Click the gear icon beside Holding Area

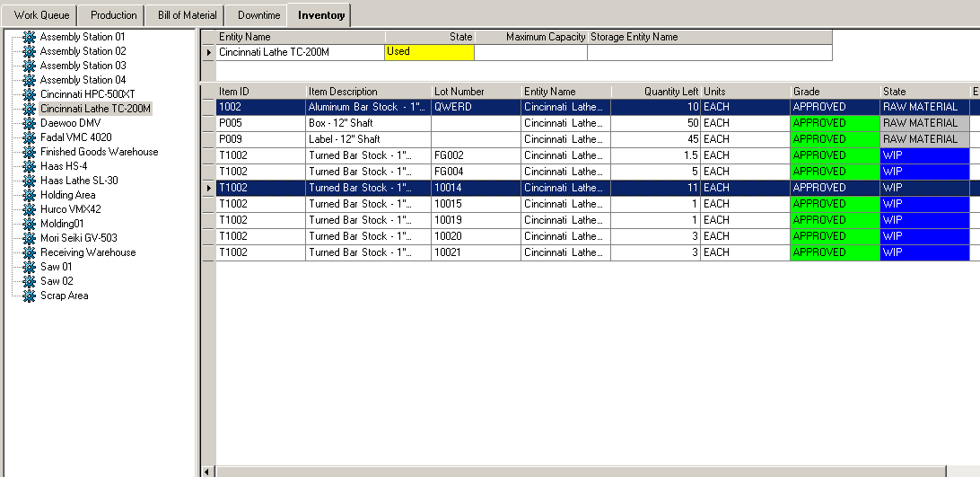pyautogui.click(x=29, y=195)
